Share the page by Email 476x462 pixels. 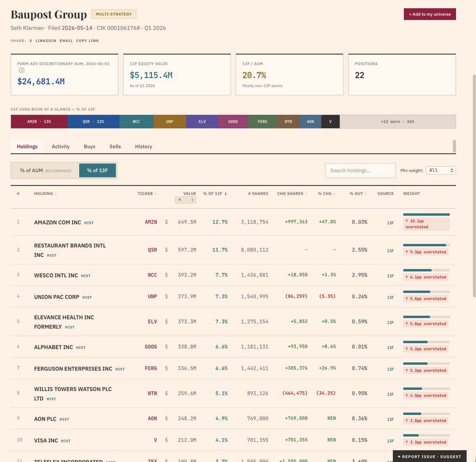click(66, 40)
